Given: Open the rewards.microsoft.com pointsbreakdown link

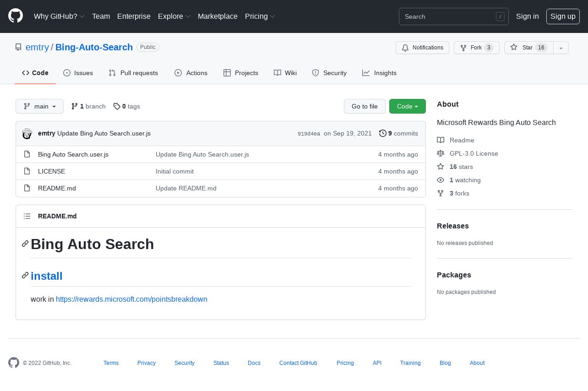Looking at the screenshot, I should (x=131, y=299).
